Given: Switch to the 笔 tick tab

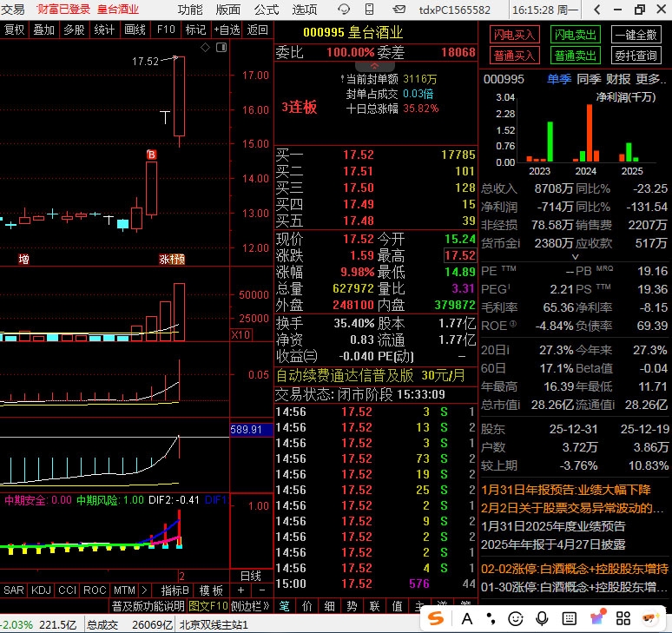Looking at the screenshot, I should click(285, 606).
